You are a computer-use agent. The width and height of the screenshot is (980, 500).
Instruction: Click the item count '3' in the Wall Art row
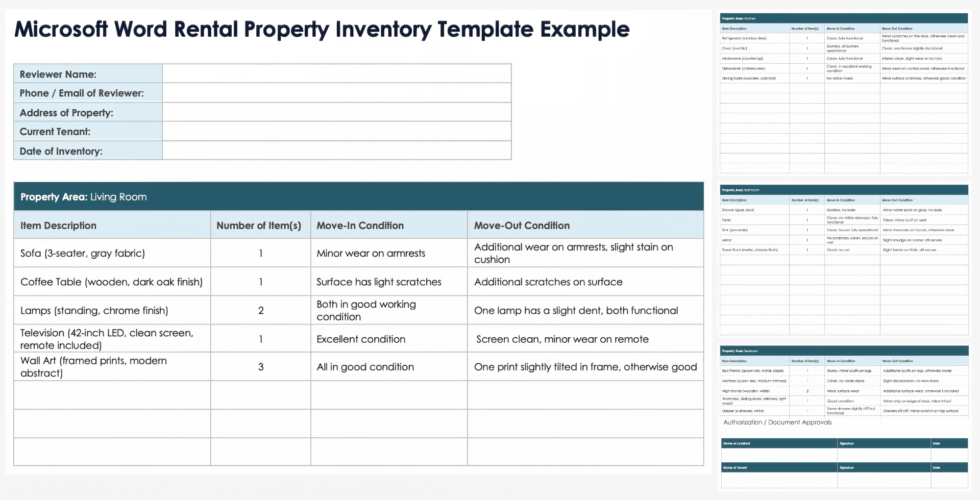point(261,366)
